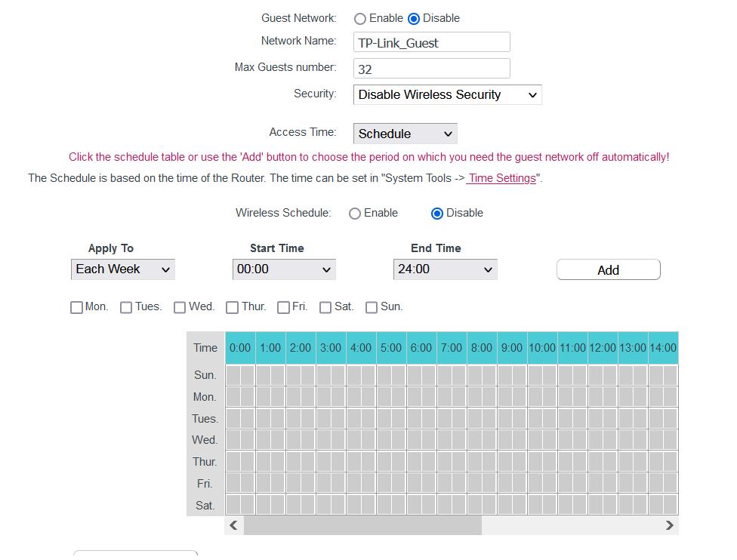
Task: Expand the Apply To dropdown
Action: (x=122, y=269)
